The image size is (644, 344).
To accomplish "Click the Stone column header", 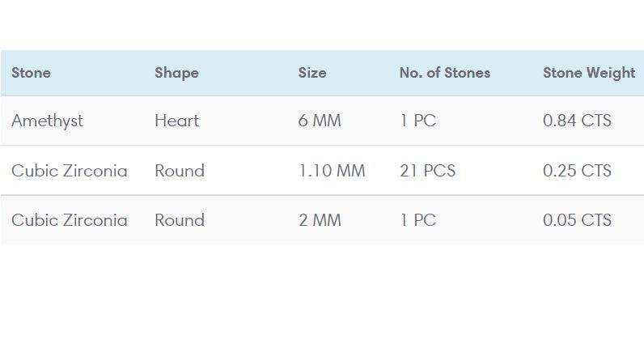I will [x=31, y=73].
